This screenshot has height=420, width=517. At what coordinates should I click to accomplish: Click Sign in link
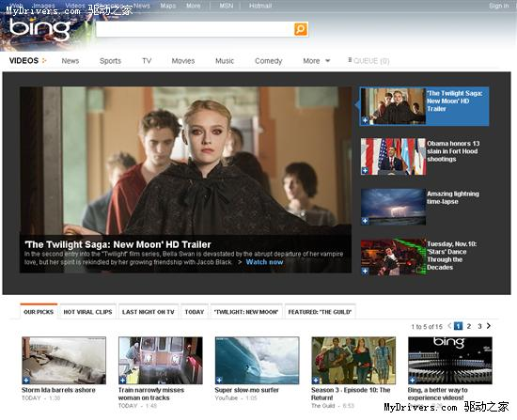(x=498, y=6)
